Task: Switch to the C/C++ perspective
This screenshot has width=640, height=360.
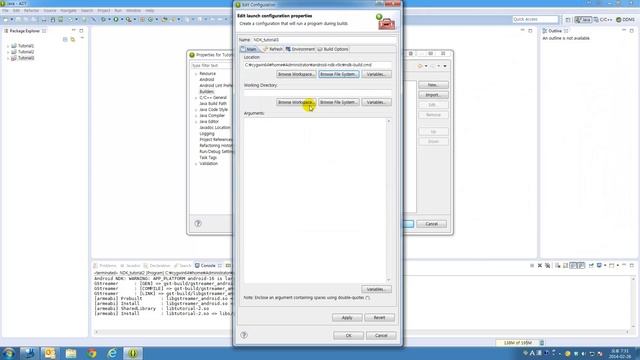Action: click(603, 20)
